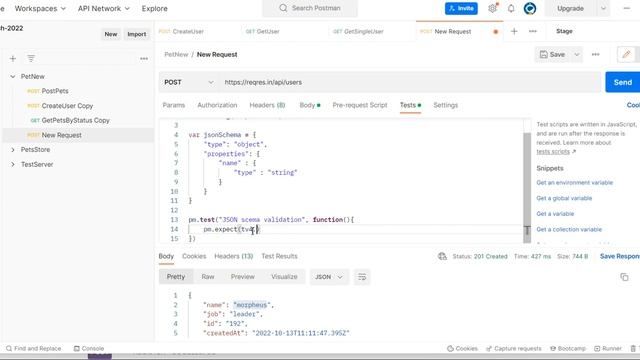
Task: Click the Invite button
Action: click(461, 8)
